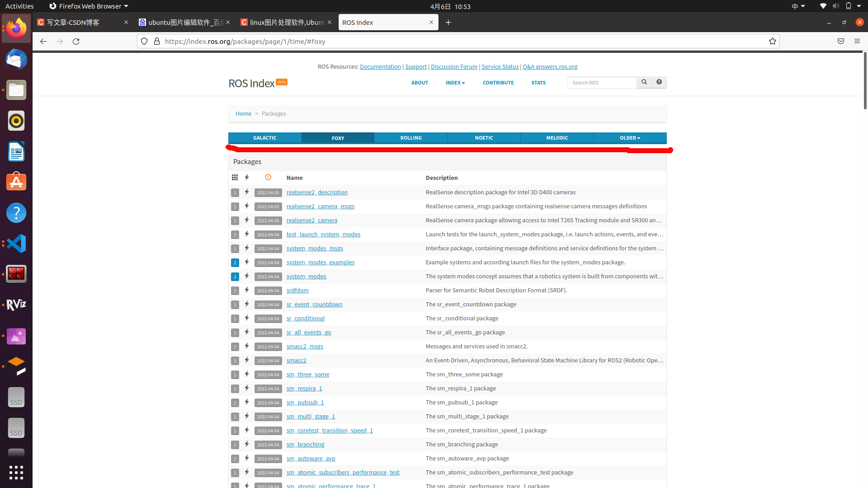Click the search magnifier icon button
Viewport: 868px width, 488px height.
(x=644, y=82)
